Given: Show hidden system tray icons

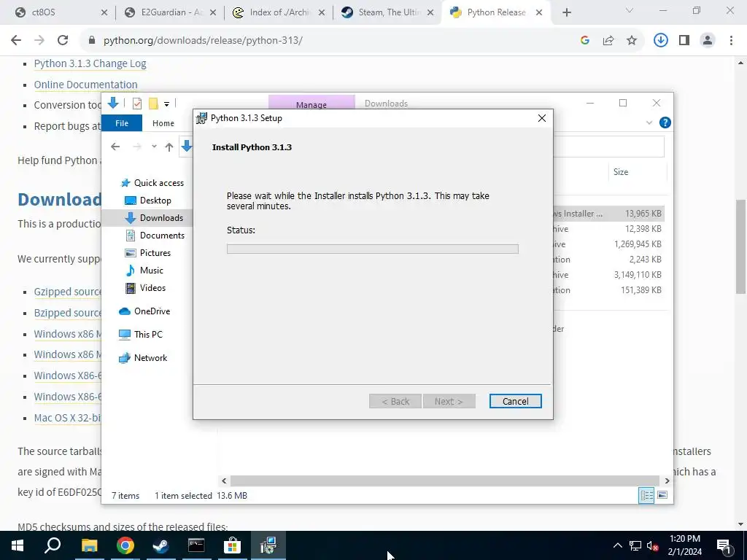Looking at the screenshot, I should [x=617, y=545].
